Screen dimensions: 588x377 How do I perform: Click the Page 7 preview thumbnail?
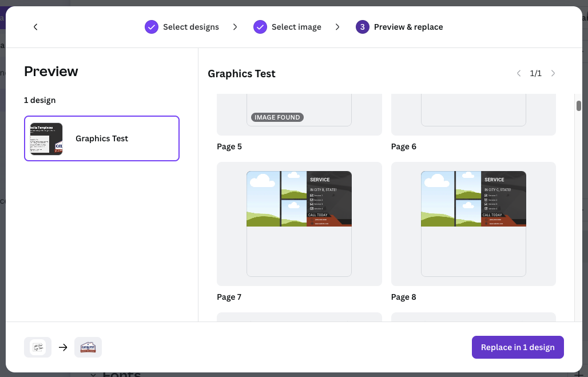click(299, 224)
